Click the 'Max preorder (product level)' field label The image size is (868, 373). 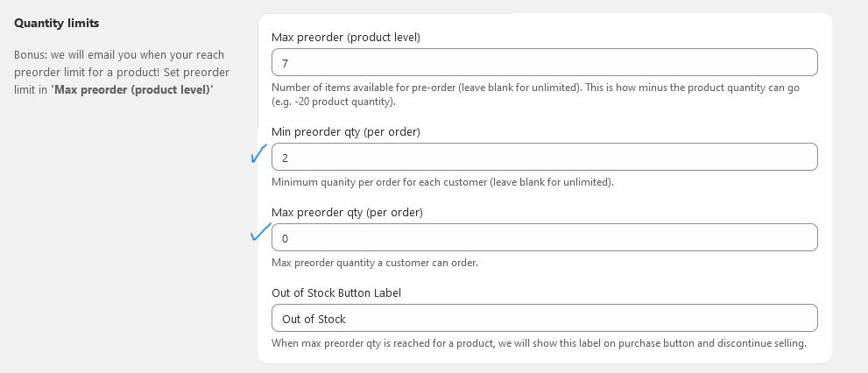(x=346, y=37)
